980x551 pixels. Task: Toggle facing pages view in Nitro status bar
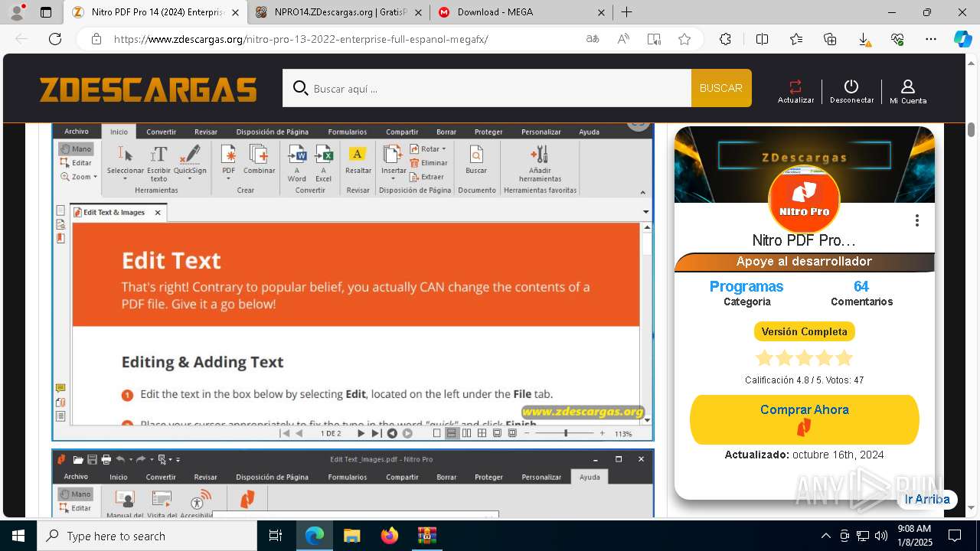pos(466,433)
